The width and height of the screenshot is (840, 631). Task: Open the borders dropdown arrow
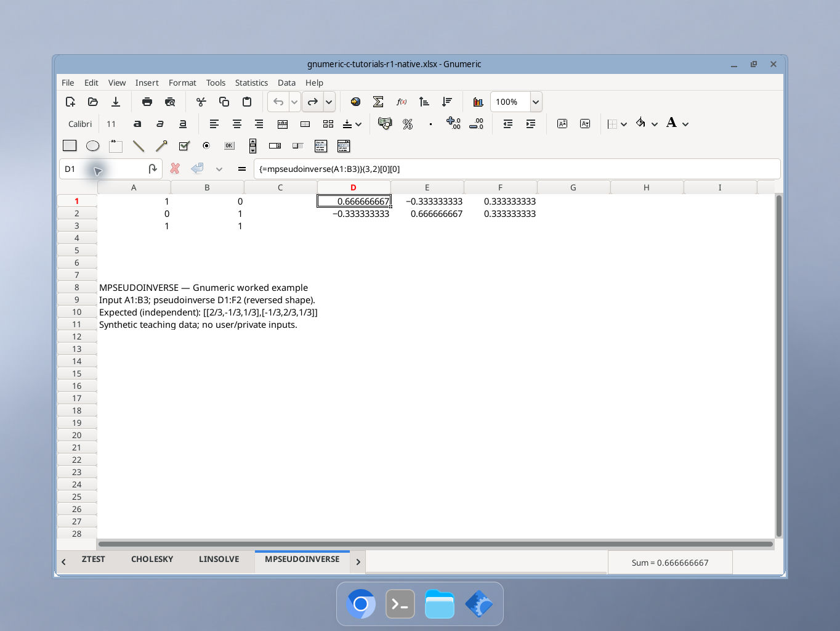(624, 124)
